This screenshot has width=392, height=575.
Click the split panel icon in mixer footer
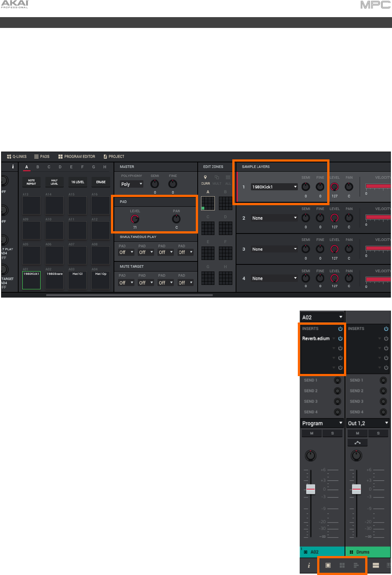click(x=376, y=565)
